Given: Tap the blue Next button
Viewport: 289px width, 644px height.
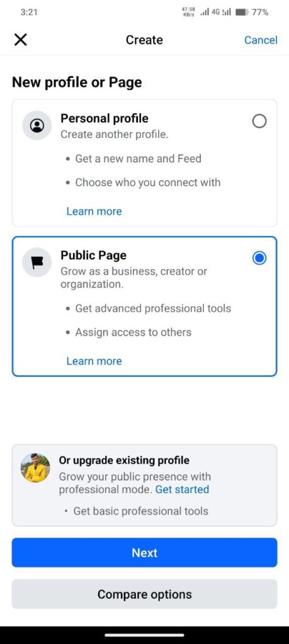Looking at the screenshot, I should [144, 552].
